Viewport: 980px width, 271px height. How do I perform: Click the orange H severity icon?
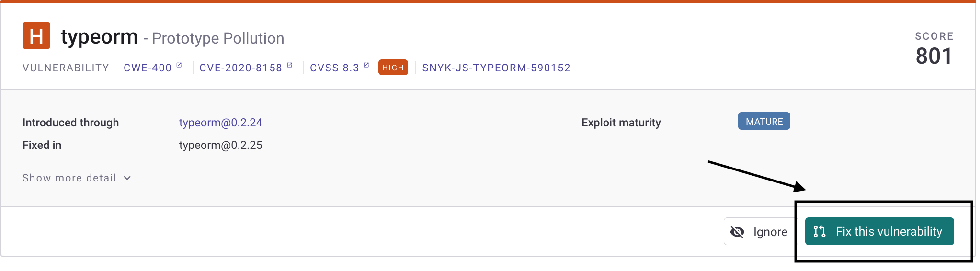pos(36,35)
